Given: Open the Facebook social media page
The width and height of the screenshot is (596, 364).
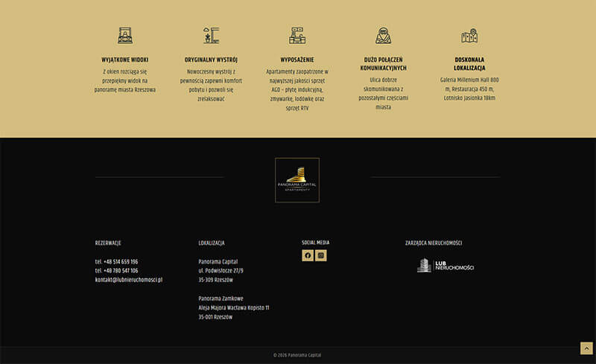Looking at the screenshot, I should click(308, 255).
